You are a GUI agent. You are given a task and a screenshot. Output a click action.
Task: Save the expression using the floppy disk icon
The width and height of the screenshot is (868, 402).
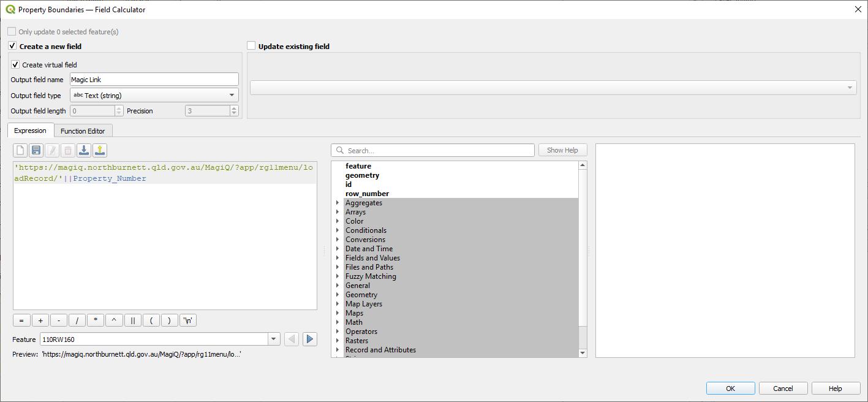coord(36,151)
